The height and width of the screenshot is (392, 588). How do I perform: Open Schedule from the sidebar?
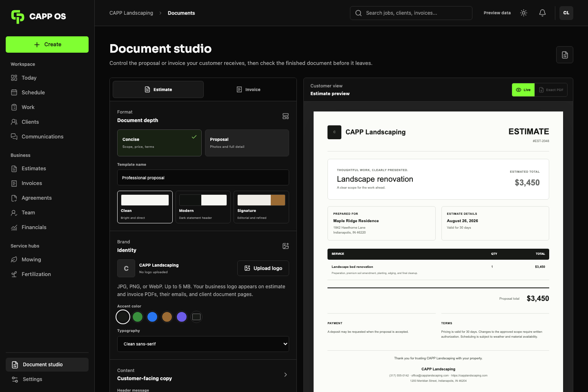[47, 93]
